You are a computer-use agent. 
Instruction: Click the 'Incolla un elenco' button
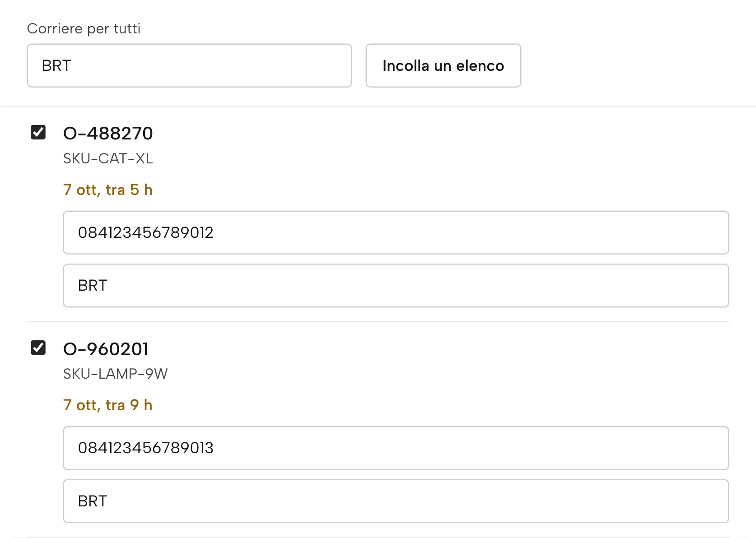tap(443, 65)
